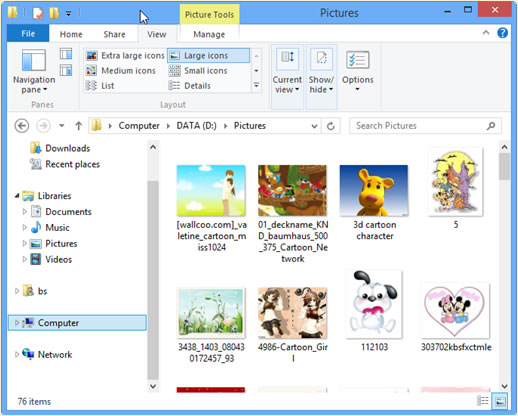
Task: Switch to the View tab
Action: (157, 34)
